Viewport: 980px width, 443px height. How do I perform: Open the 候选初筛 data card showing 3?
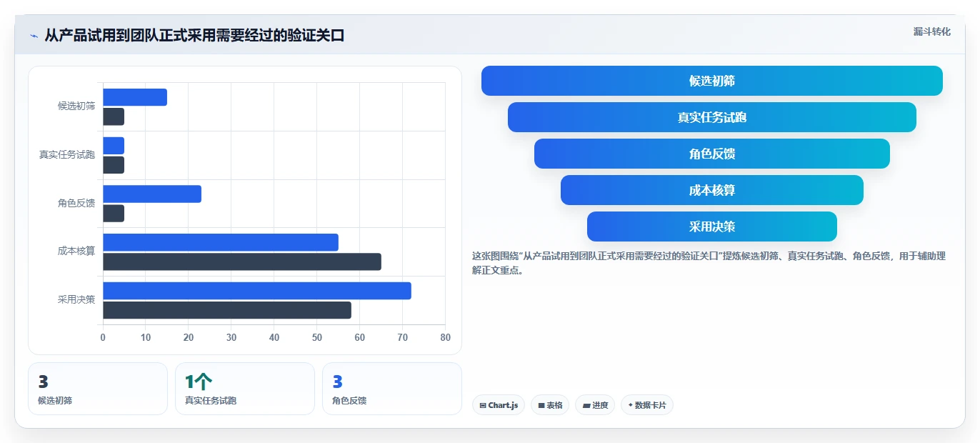(x=98, y=389)
